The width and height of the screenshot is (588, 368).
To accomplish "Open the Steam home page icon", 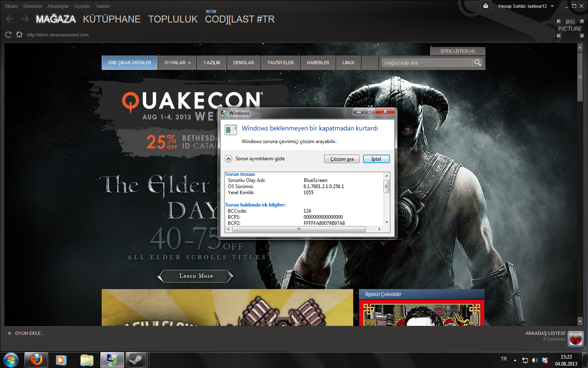I will point(19,34).
